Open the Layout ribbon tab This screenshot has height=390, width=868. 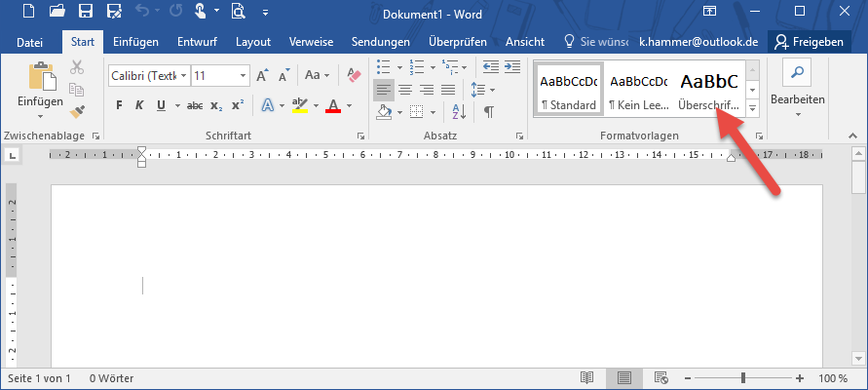click(253, 42)
